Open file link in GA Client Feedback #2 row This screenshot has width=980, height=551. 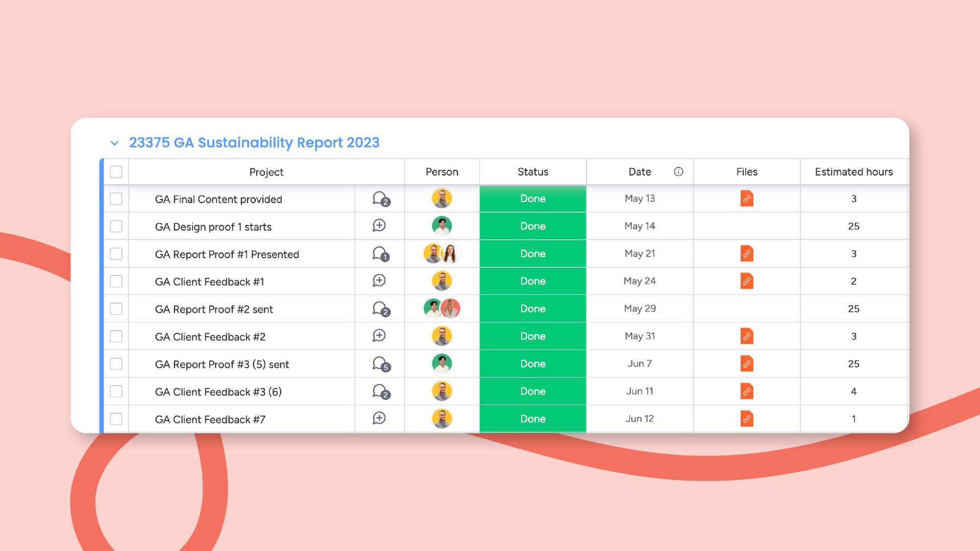pos(747,336)
